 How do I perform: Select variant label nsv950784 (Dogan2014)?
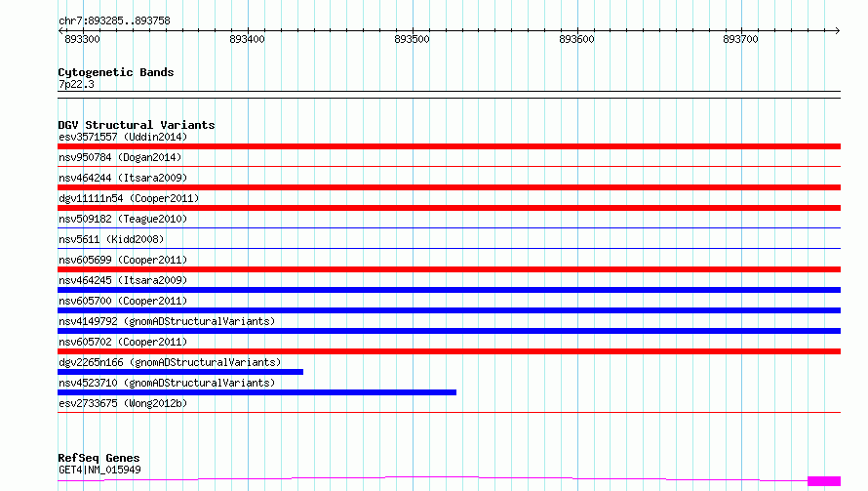tap(120, 157)
